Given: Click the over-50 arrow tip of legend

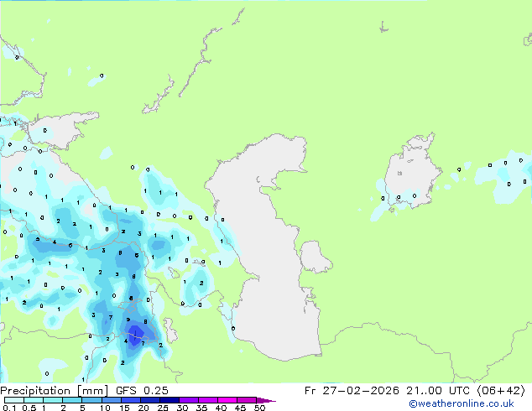Looking at the screenshot, I should (266, 400).
